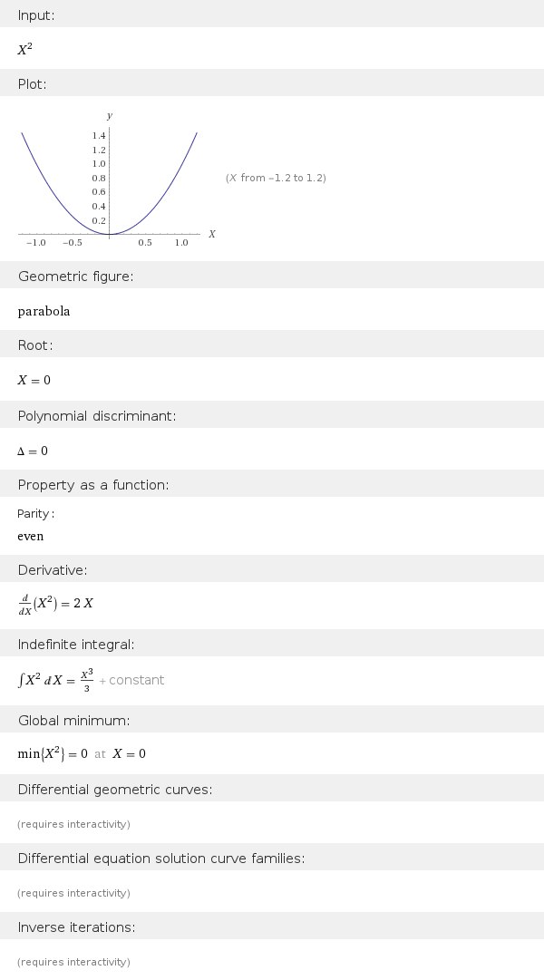
Task: Click the "Root:" section header
Action: click(35, 345)
